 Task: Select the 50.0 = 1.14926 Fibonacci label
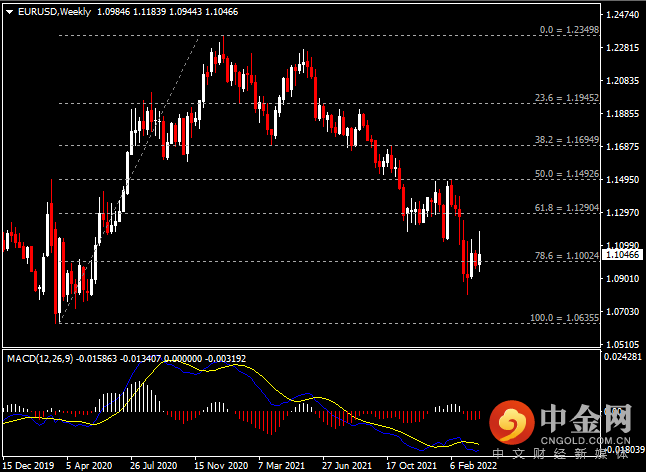point(567,174)
